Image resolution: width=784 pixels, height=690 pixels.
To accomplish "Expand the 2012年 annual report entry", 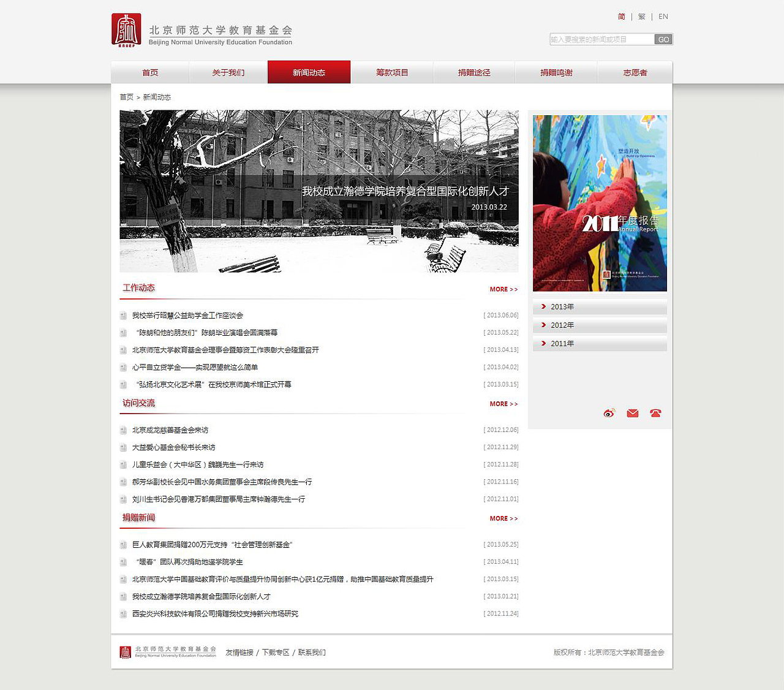I will [x=600, y=325].
